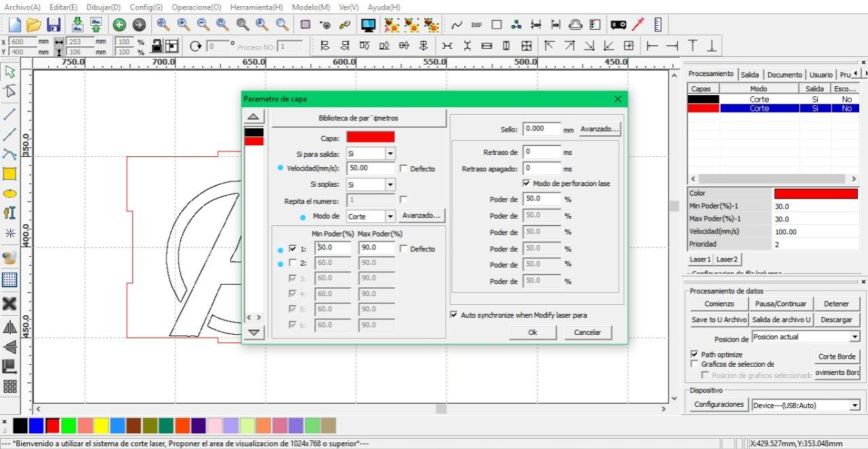Click the Sello value input field
The width and height of the screenshot is (868, 449).
coord(542,128)
